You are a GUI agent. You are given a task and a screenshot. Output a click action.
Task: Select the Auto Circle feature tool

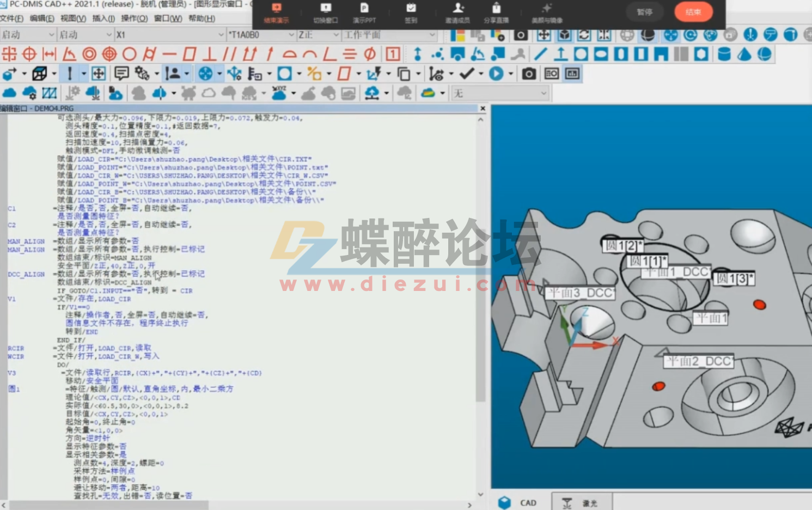tap(581, 53)
